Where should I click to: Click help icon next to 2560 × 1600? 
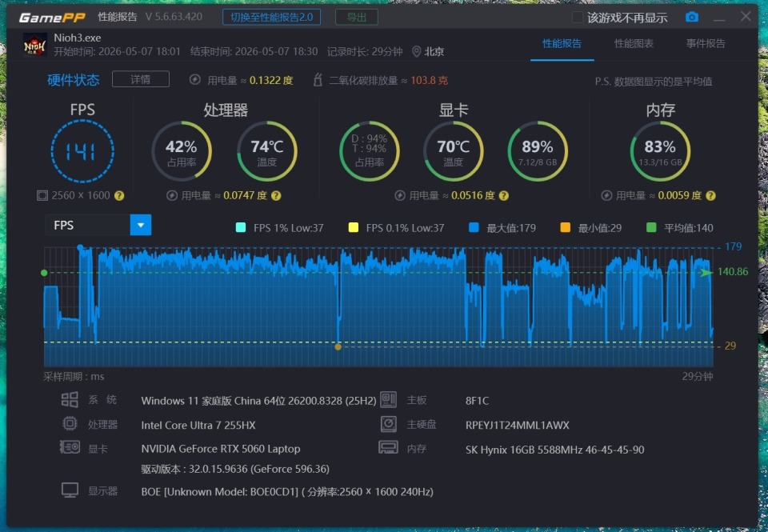coord(119,196)
